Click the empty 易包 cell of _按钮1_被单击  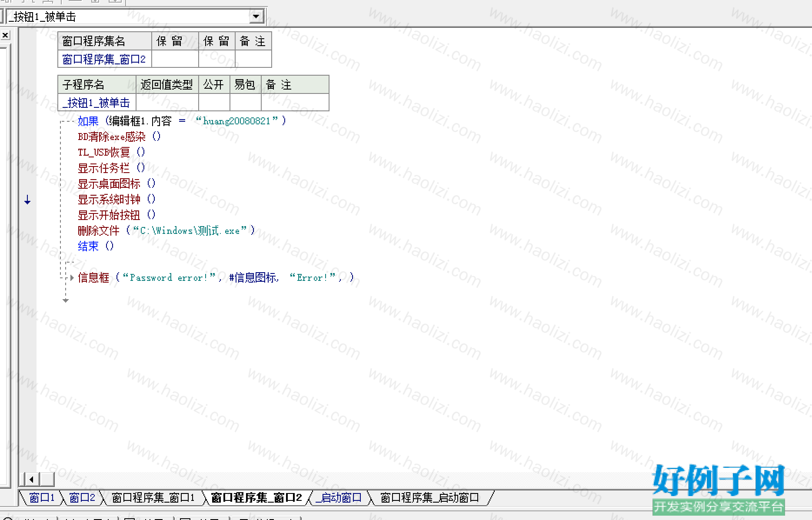click(x=245, y=103)
